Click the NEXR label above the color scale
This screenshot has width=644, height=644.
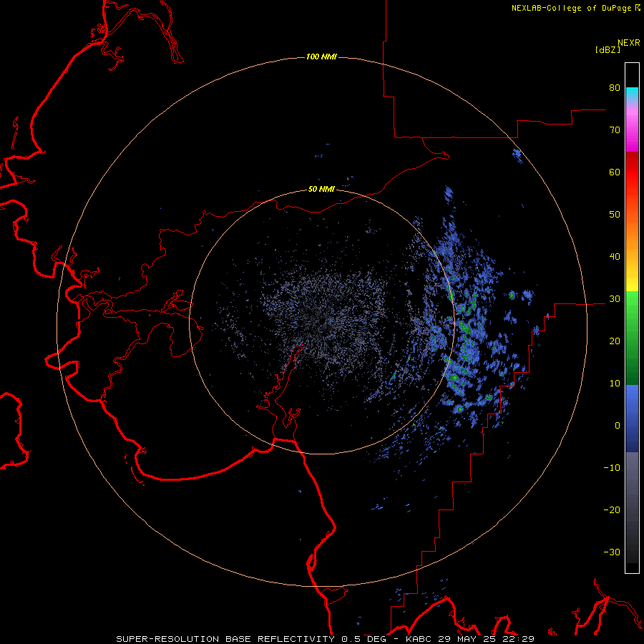click(629, 43)
